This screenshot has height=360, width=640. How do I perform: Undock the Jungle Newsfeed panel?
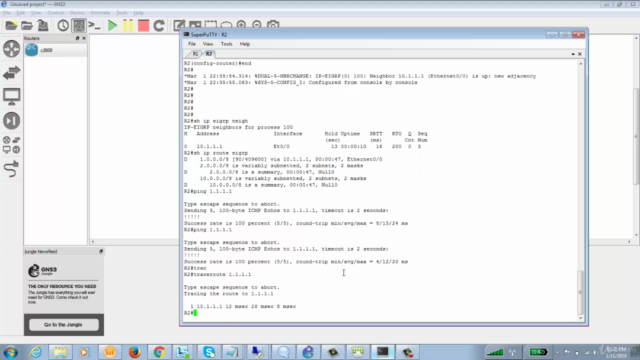coord(101,251)
